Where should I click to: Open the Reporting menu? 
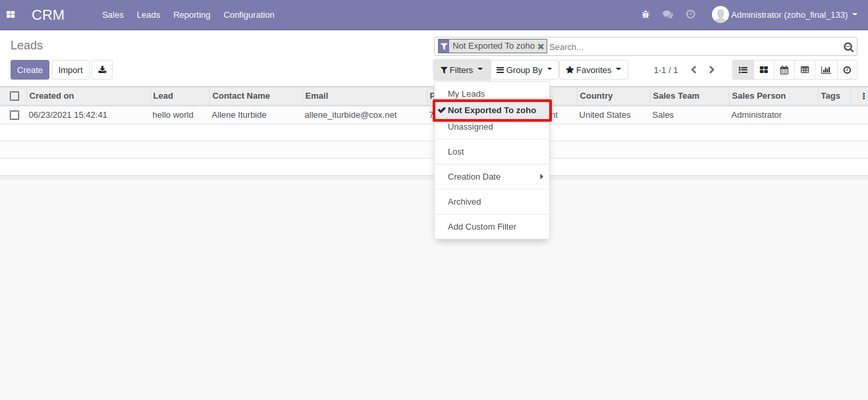tap(192, 14)
